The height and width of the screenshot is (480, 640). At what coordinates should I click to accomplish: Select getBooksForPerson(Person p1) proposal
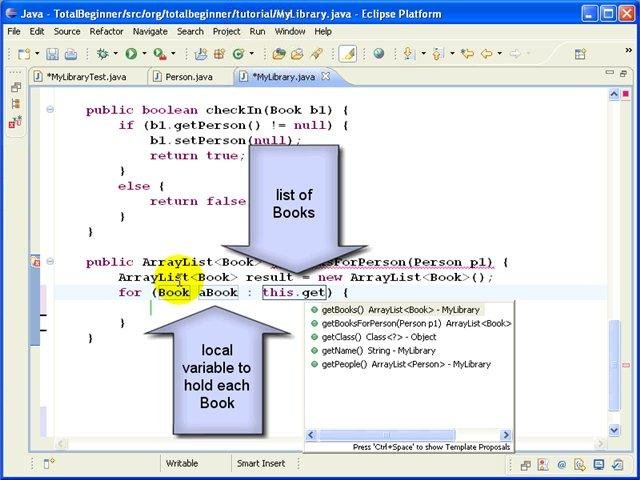pyautogui.click(x=409, y=324)
